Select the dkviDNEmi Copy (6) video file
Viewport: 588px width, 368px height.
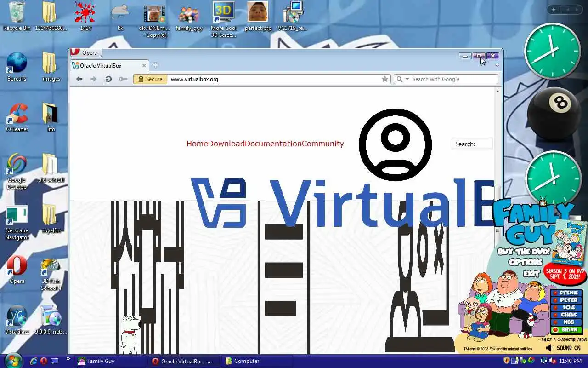tap(154, 21)
